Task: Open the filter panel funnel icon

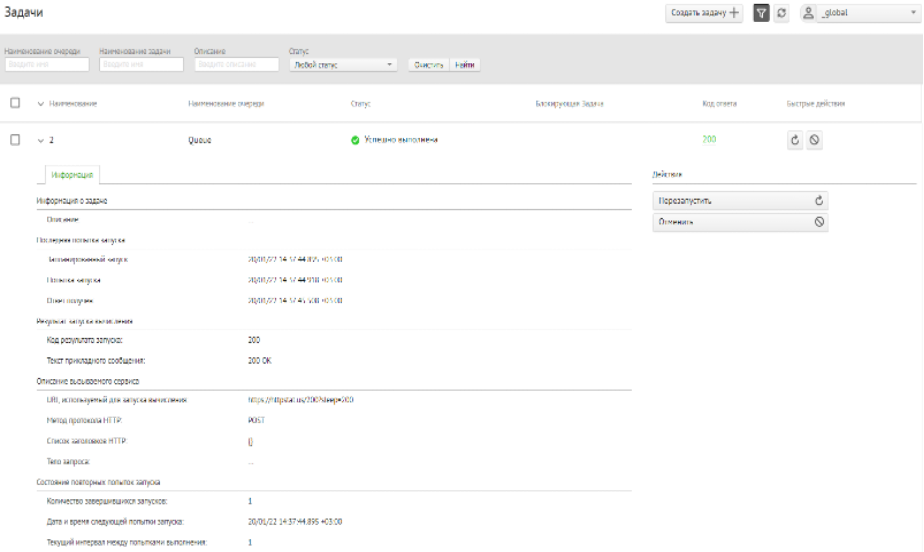Action: 761,13
